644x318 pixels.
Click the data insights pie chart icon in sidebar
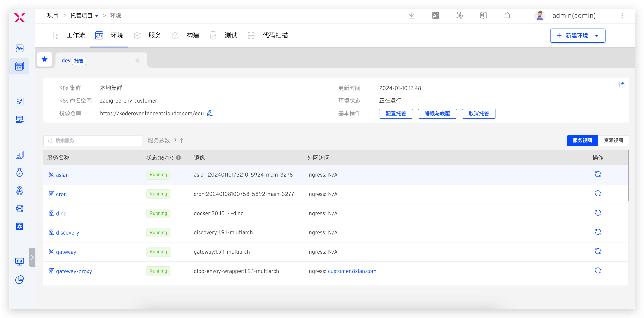19,280
